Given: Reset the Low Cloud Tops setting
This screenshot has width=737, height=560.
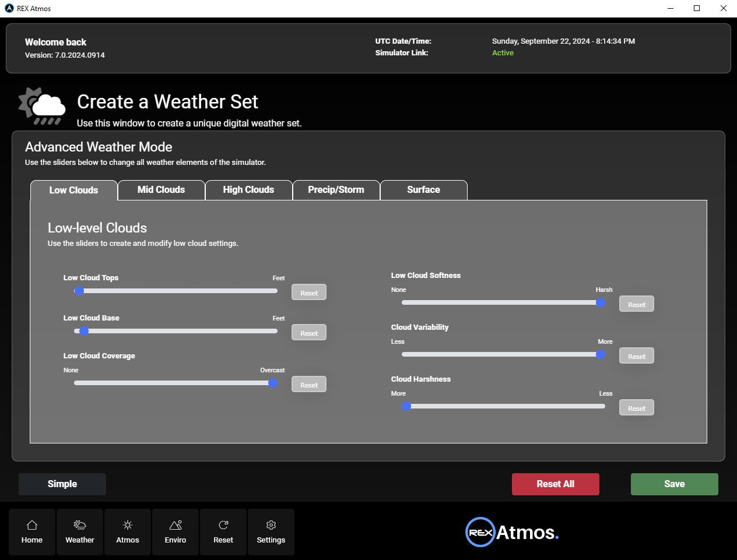Looking at the screenshot, I should pyautogui.click(x=308, y=292).
